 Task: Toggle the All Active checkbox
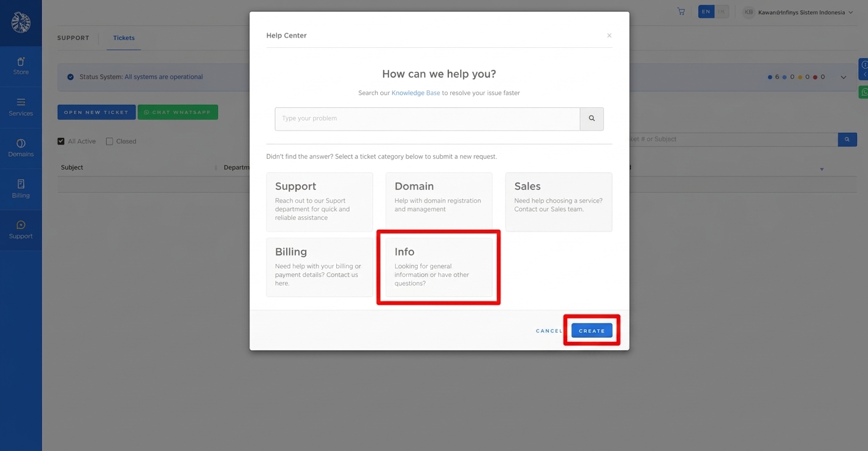[61, 142]
